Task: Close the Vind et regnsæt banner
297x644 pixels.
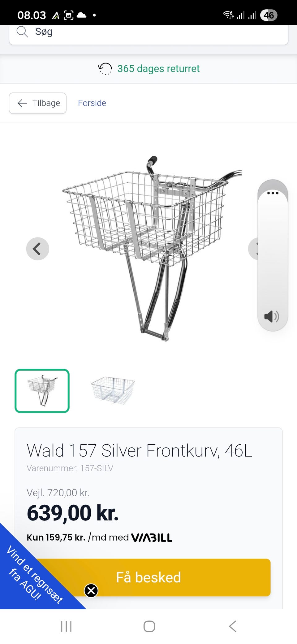Action: pos(91,590)
